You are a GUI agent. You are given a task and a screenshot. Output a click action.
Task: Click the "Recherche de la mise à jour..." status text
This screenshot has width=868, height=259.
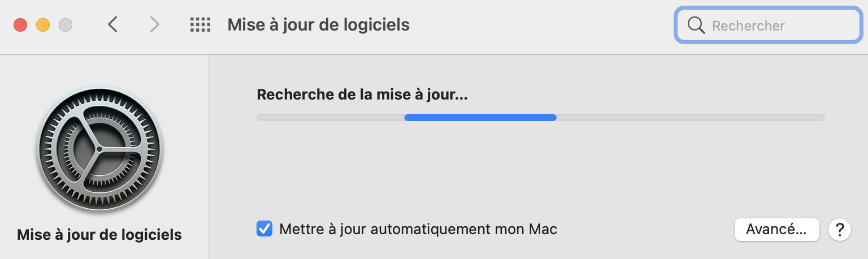tap(362, 94)
